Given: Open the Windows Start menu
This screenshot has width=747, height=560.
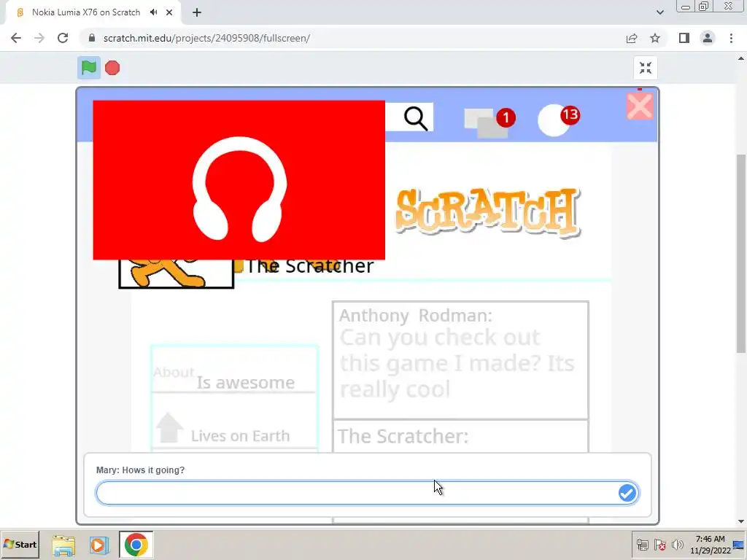Looking at the screenshot, I should 20,544.
